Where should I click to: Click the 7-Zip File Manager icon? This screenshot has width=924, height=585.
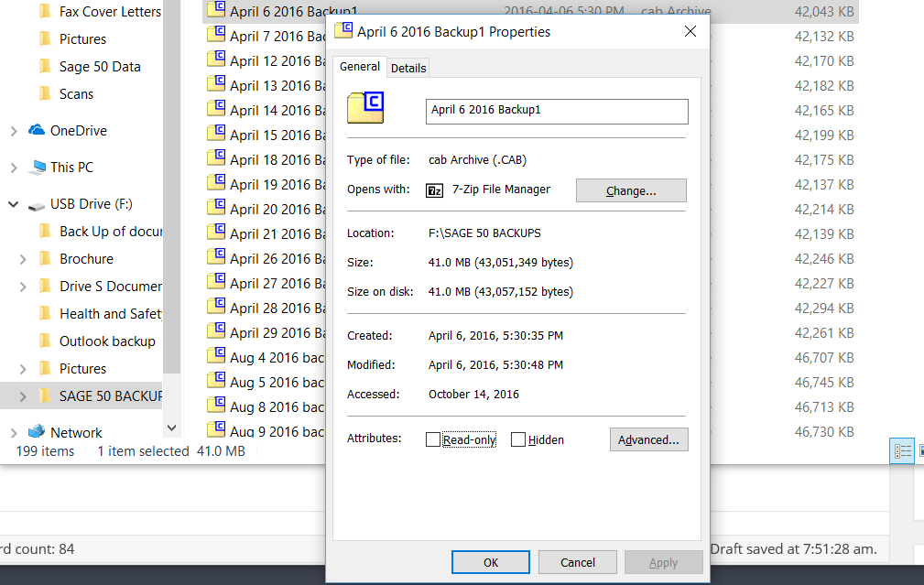[434, 190]
